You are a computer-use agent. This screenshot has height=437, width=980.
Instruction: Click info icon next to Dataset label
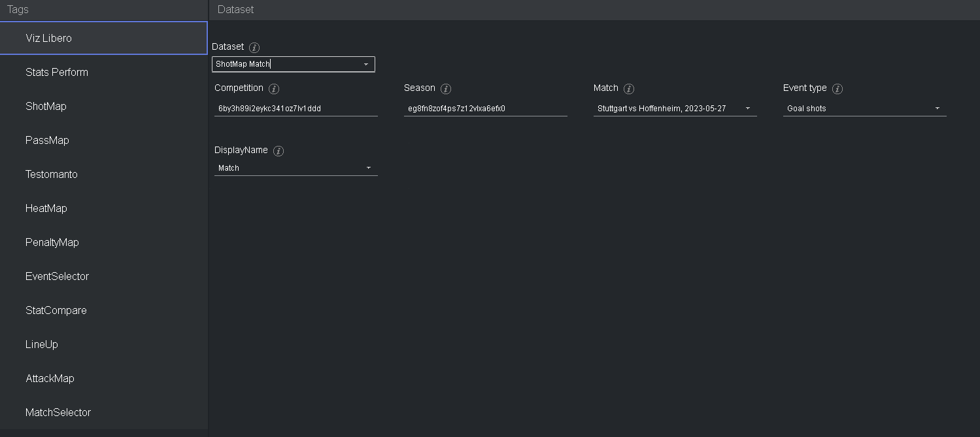[255, 48]
